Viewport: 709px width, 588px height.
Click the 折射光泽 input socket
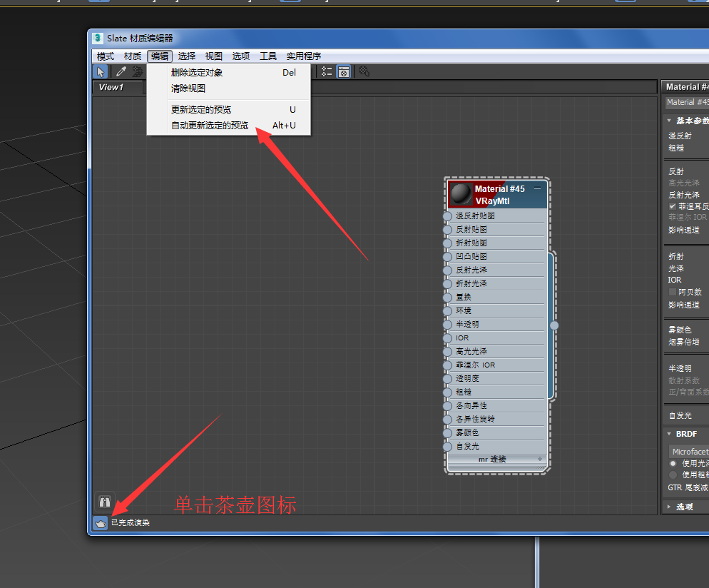[x=447, y=284]
